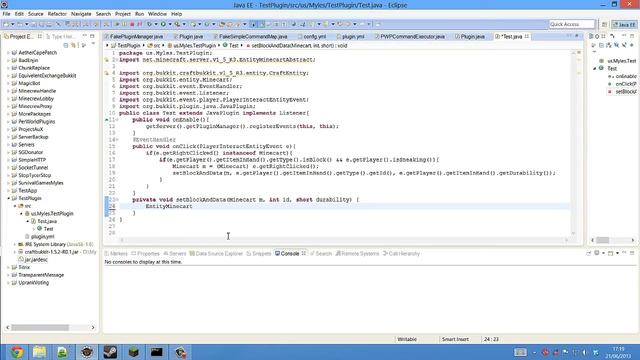Click the red Terminate icon in toolbar
This screenshot has height=360, width=640.
click(132, 24)
